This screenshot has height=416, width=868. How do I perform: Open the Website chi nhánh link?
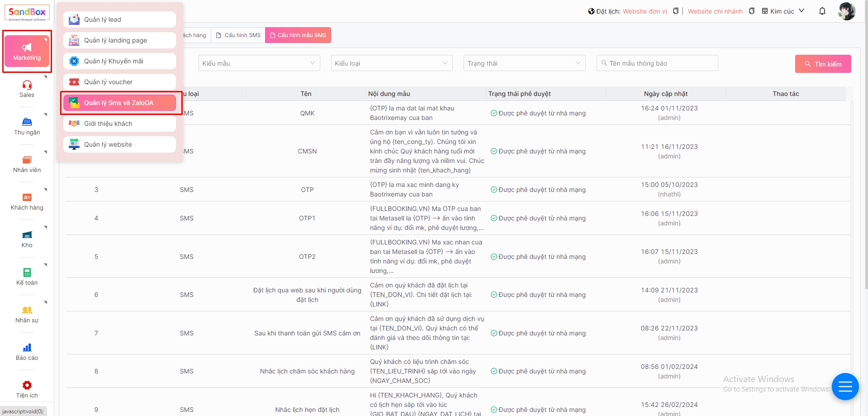pyautogui.click(x=715, y=11)
